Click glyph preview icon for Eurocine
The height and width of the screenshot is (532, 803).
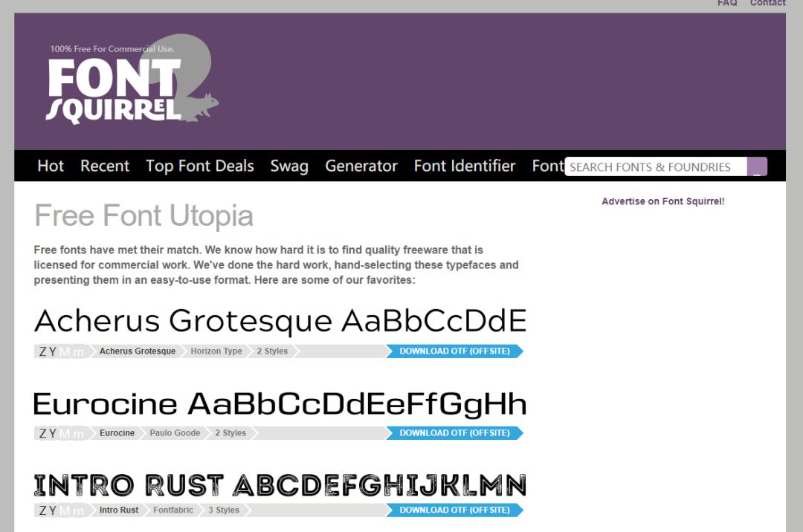pos(62,433)
